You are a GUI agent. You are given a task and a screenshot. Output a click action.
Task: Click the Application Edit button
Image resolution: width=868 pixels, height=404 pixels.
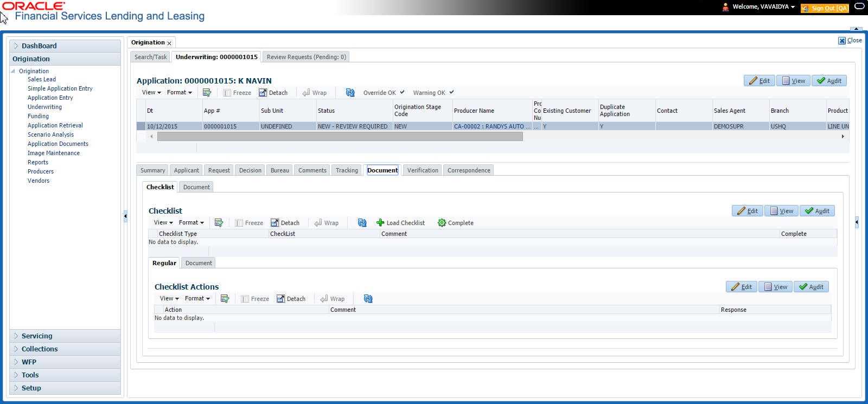[x=759, y=81]
